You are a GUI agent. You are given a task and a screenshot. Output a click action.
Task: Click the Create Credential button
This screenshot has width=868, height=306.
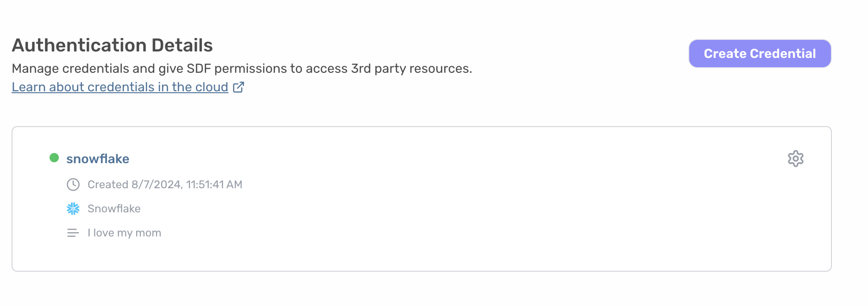point(760,54)
